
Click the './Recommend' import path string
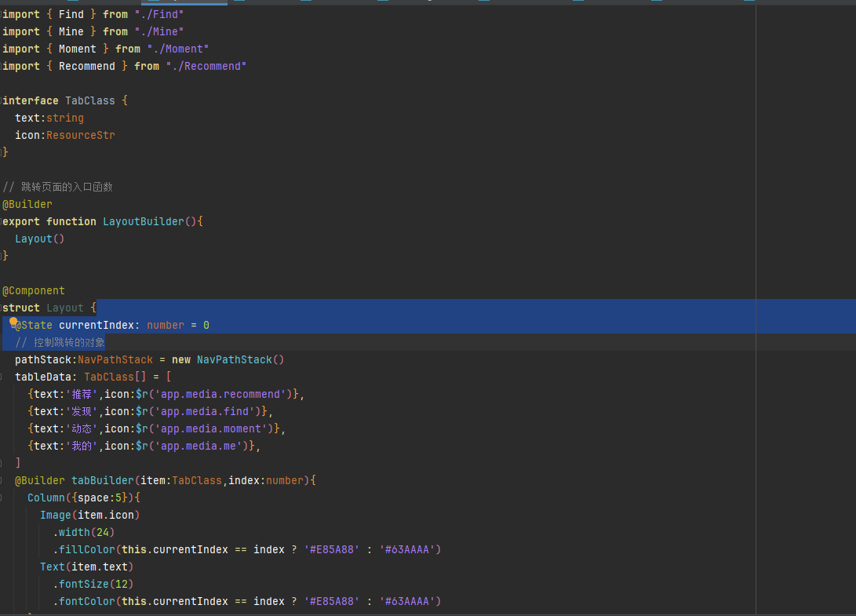(x=206, y=66)
